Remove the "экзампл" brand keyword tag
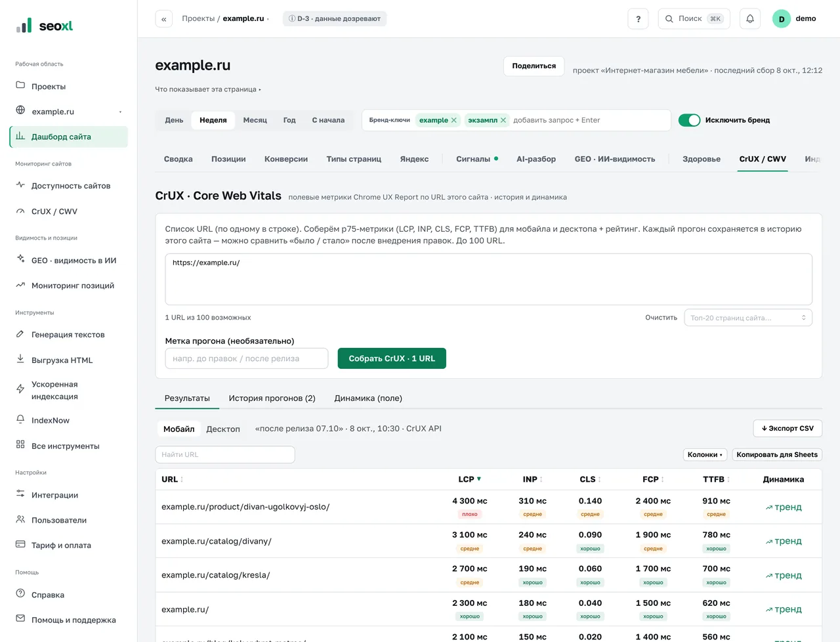The image size is (840, 642). coord(503,120)
